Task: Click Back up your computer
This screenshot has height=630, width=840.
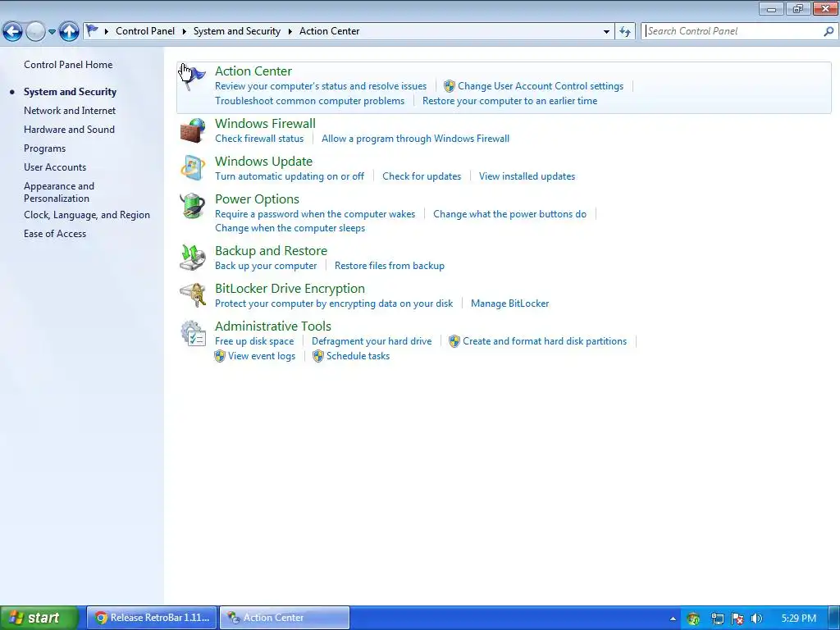Action: [266, 266]
